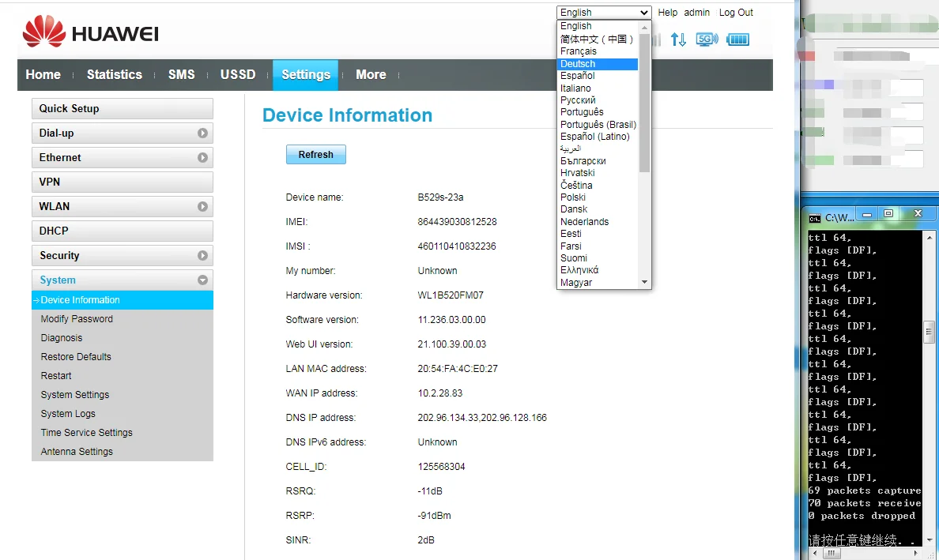Screen dimensions: 939x560
Task: Select simplified Chinese in language list
Action: [598, 39]
